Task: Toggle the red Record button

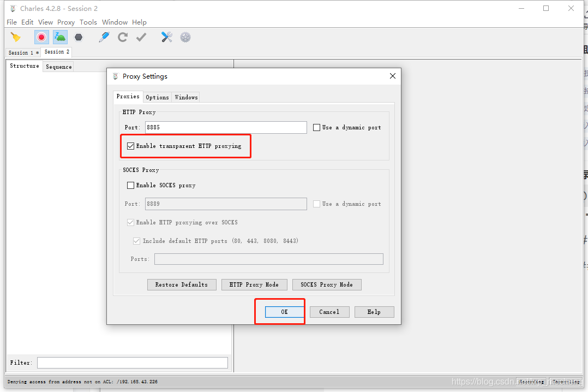Action: 41,37
